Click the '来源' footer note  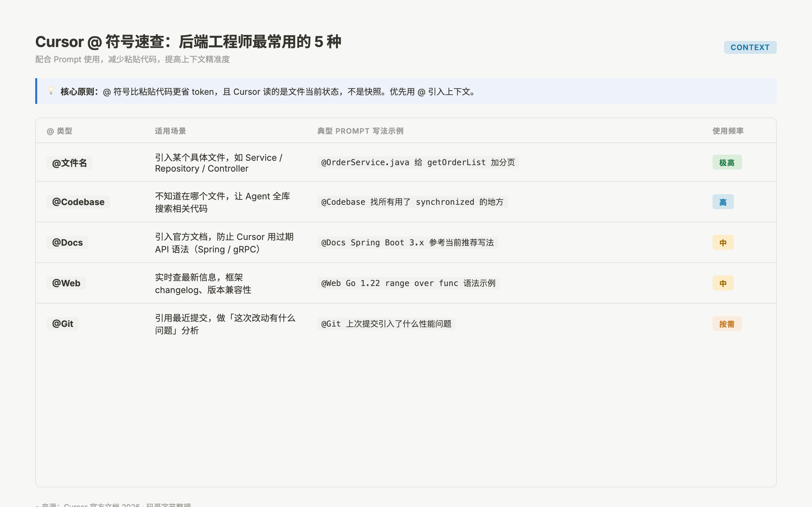tap(113, 505)
